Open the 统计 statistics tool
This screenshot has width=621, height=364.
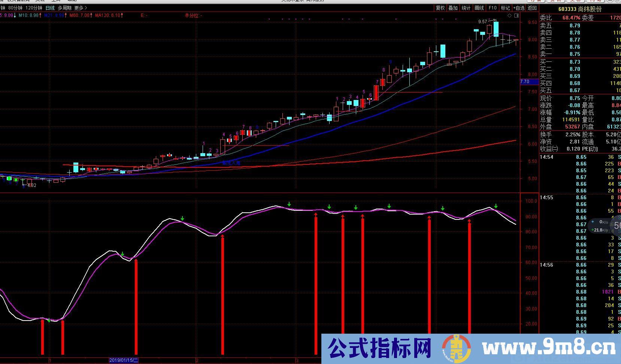tap(466, 8)
